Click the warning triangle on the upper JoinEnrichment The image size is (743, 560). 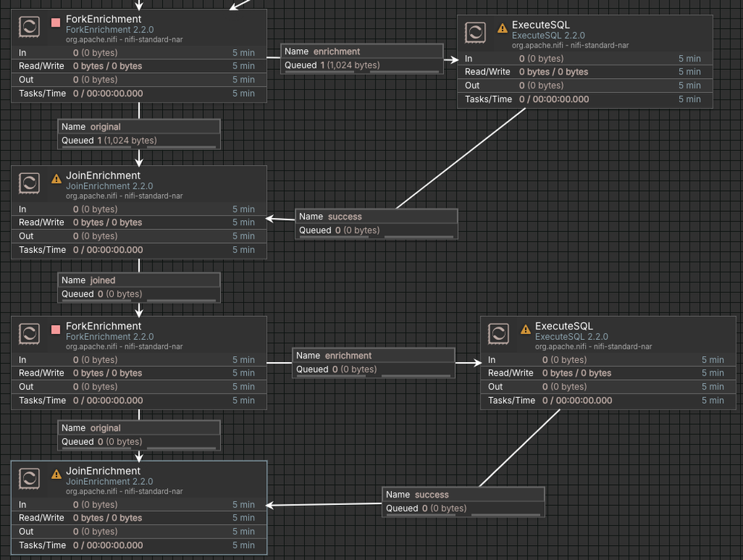[57, 178]
